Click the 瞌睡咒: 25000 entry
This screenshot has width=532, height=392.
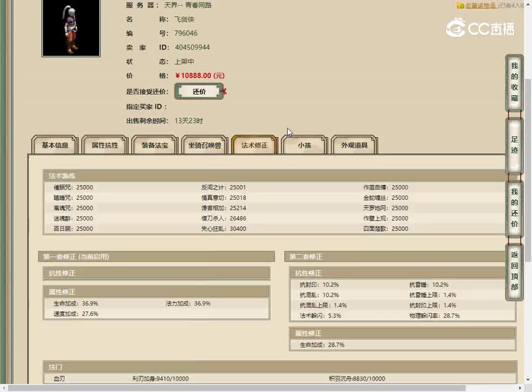pyautogui.click(x=73, y=198)
